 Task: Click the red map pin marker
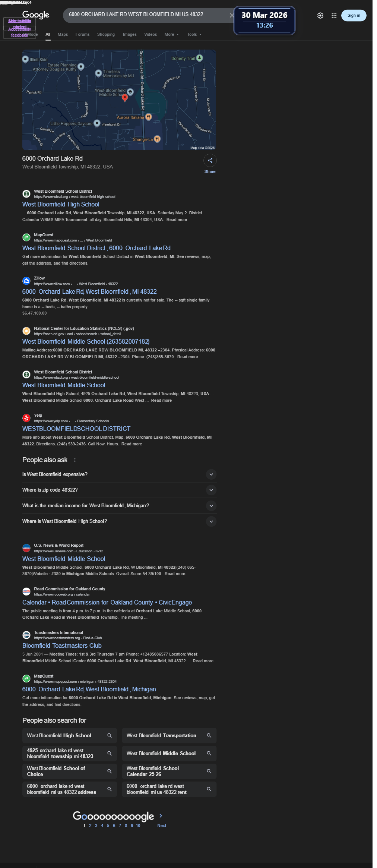125,98
